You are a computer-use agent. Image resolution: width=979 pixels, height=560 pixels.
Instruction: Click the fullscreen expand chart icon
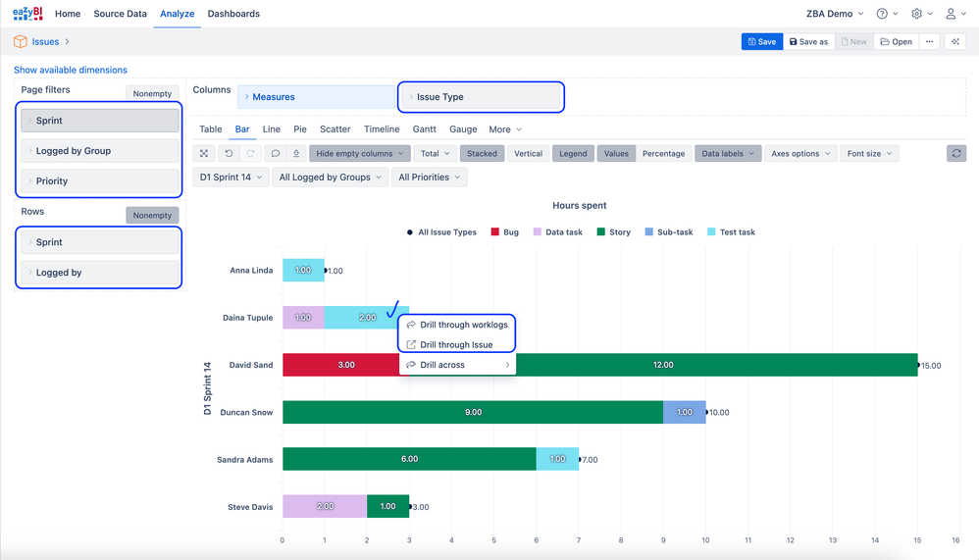[x=204, y=154]
